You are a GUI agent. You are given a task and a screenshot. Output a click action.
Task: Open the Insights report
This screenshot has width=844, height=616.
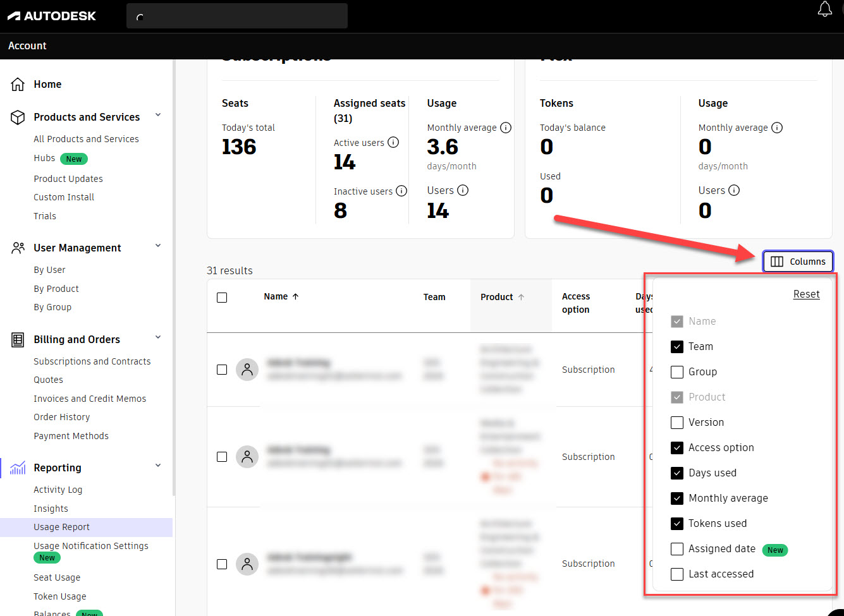click(51, 509)
